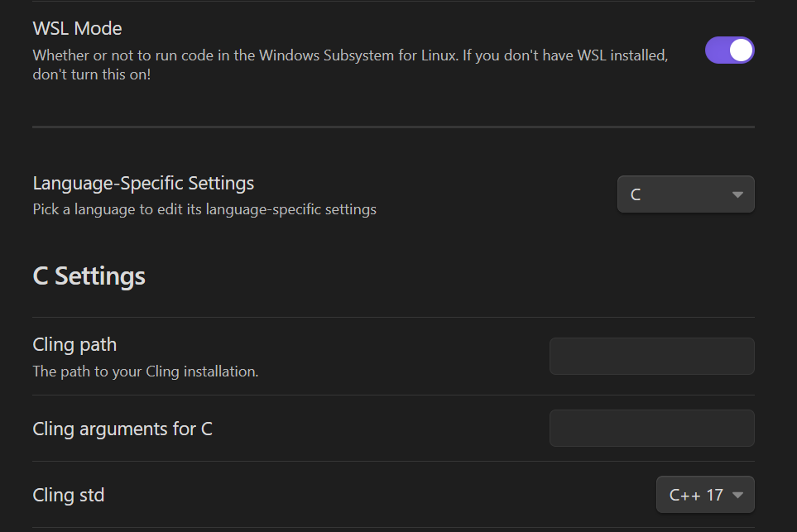Click the C Settings heading
Screen dimensions: 797x532
(89, 276)
